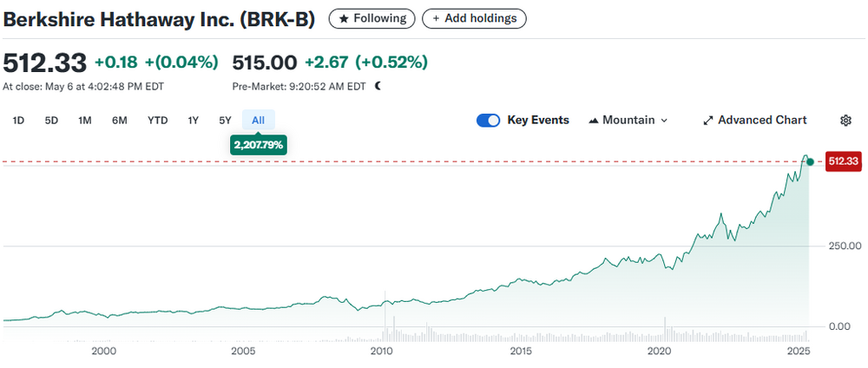Select the 5Y time range
868x368 pixels.
pyautogui.click(x=225, y=121)
